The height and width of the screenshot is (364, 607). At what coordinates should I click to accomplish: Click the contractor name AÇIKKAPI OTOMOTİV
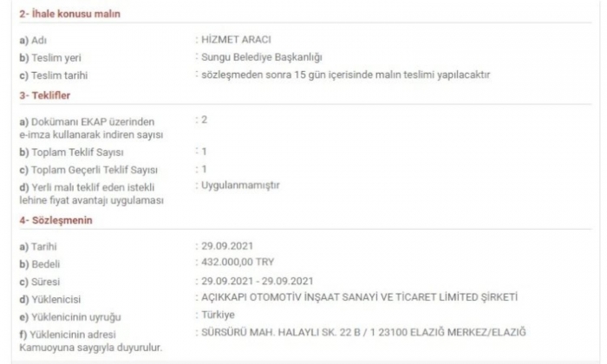359,297
